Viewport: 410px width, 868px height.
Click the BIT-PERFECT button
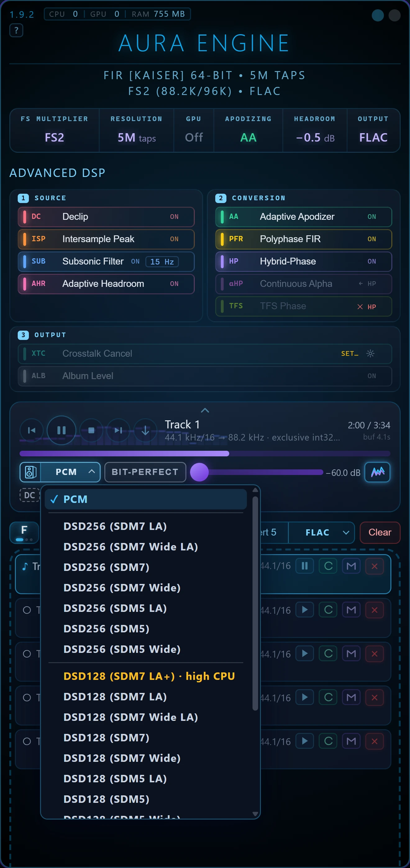tap(145, 472)
